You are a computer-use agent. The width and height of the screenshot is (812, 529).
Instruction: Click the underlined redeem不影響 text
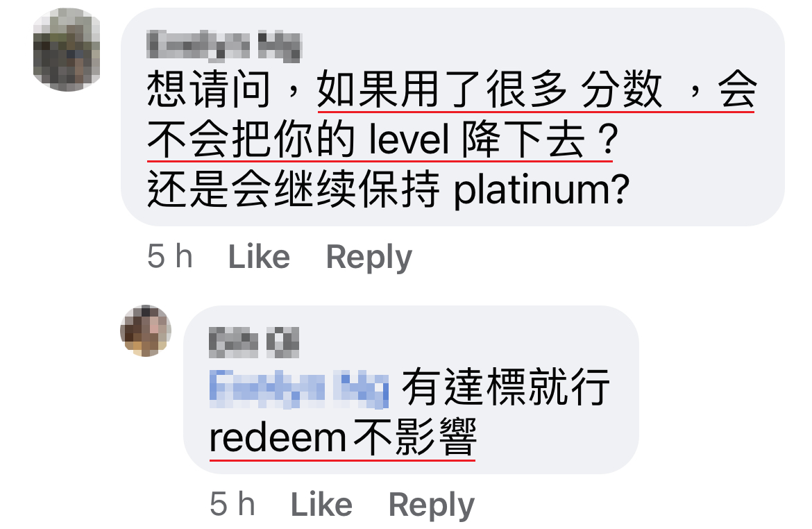tap(342, 438)
